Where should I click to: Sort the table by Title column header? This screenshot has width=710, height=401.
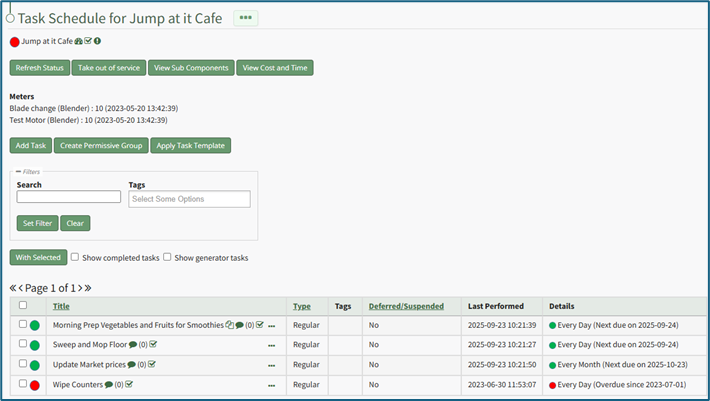click(61, 306)
